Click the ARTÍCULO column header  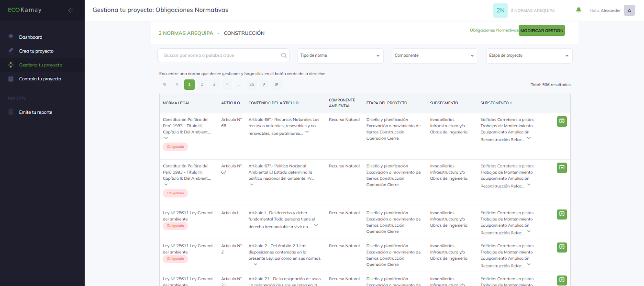231,103
